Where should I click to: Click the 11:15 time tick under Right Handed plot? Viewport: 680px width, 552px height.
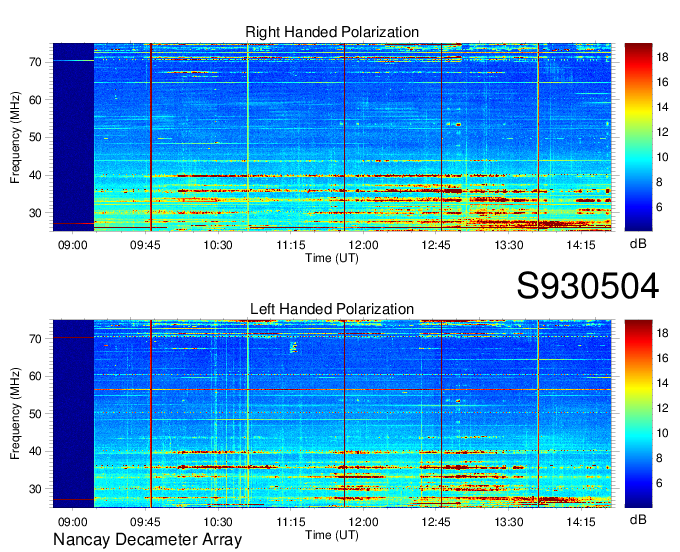[x=291, y=245]
